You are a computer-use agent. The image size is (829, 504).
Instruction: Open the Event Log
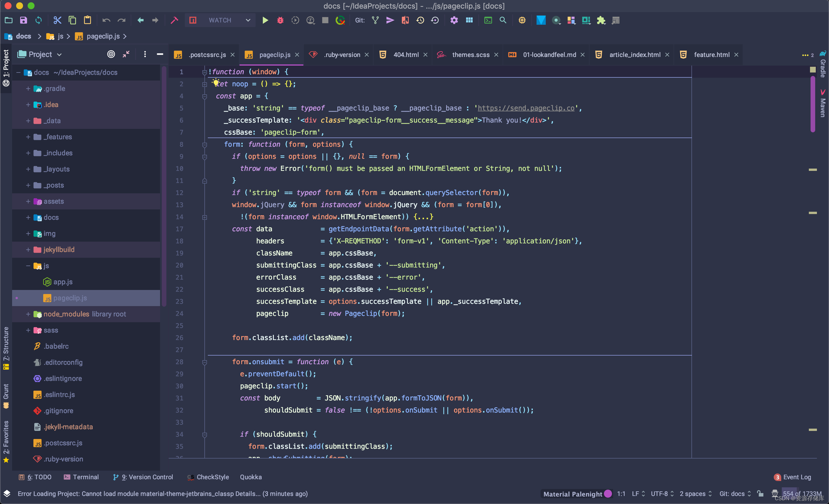point(797,477)
